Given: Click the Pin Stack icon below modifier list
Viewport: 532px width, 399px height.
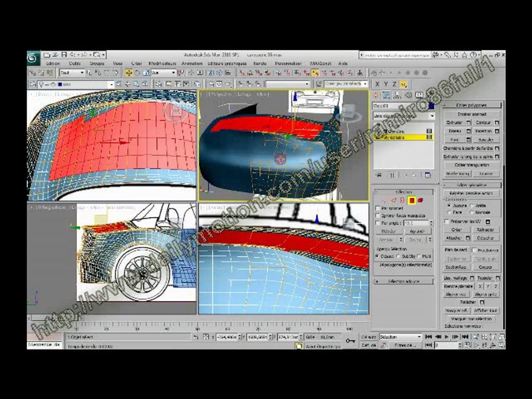Looking at the screenshot, I should pos(379,175).
